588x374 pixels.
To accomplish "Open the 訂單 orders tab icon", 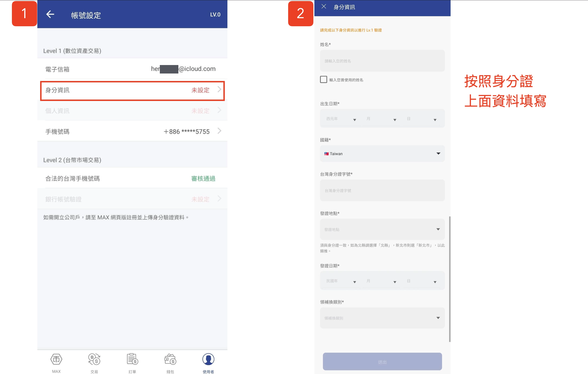I will click(x=132, y=359).
